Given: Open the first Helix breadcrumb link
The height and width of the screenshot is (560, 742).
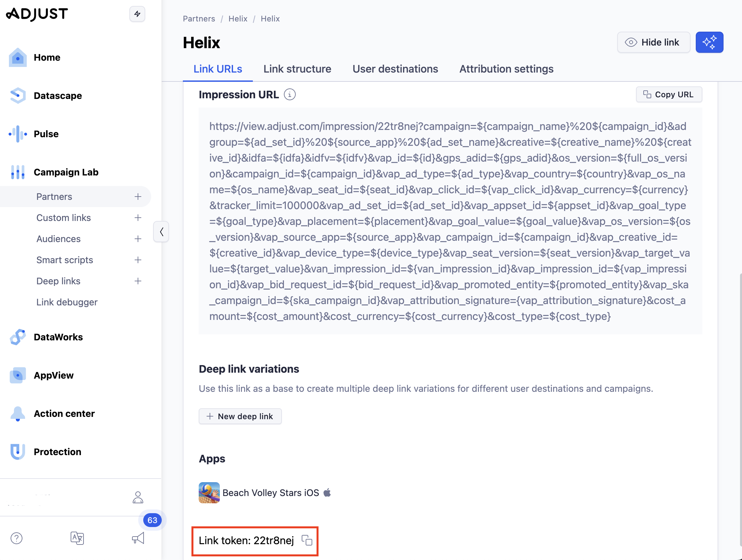Looking at the screenshot, I should (x=238, y=18).
